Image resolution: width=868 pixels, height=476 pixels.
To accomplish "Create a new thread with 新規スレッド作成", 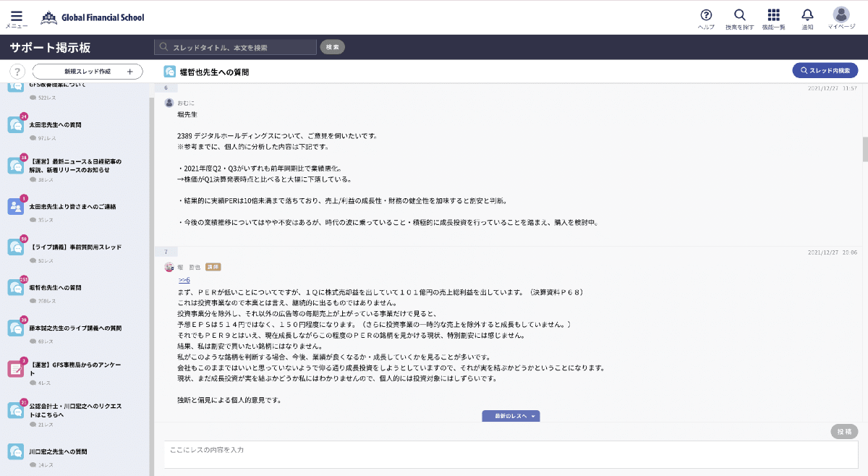I will 88,72.
